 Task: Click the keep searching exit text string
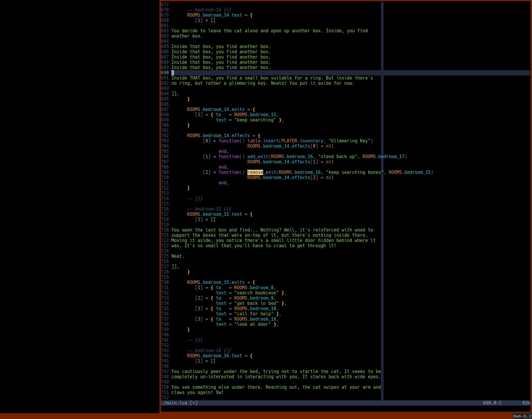coord(255,120)
